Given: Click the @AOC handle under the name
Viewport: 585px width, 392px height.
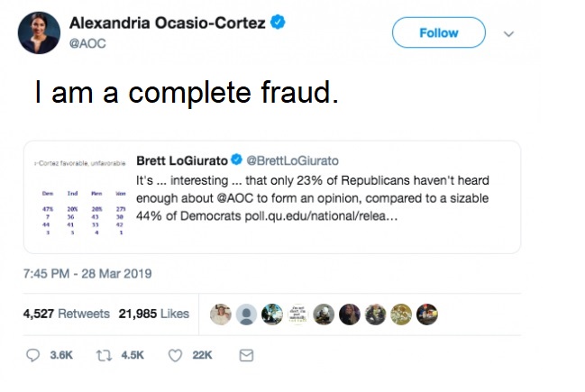Looking at the screenshot, I should pyautogui.click(x=87, y=42).
